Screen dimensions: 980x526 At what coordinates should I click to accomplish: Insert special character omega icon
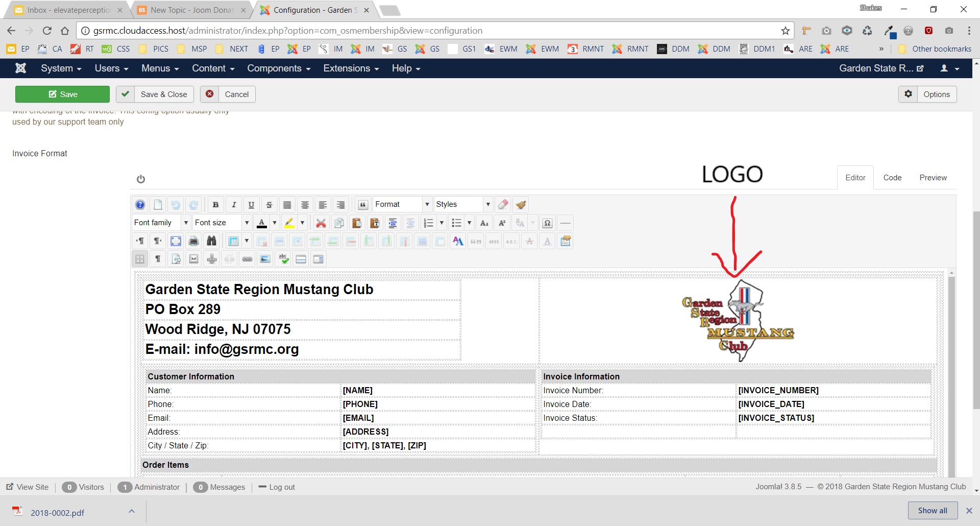coord(547,223)
